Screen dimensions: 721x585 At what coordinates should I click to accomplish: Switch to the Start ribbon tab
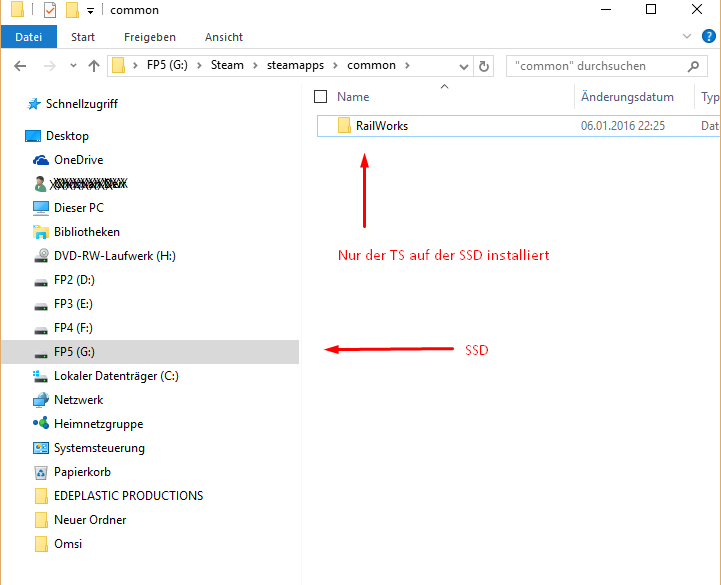click(x=83, y=37)
